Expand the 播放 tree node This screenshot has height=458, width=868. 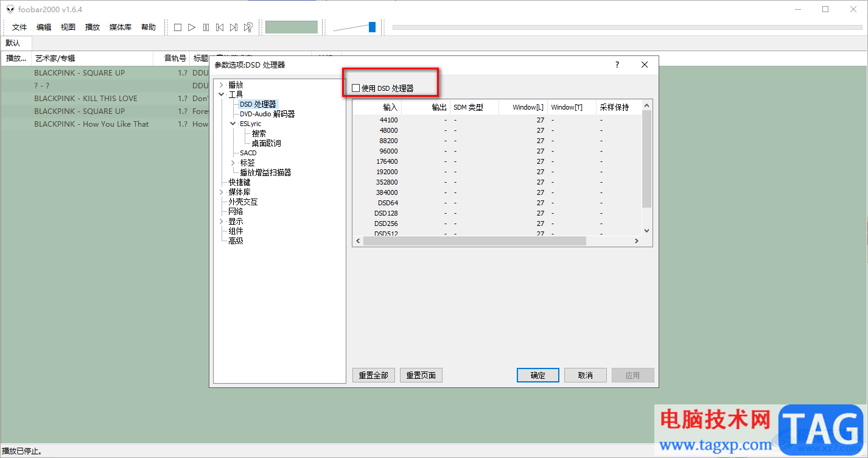[222, 85]
